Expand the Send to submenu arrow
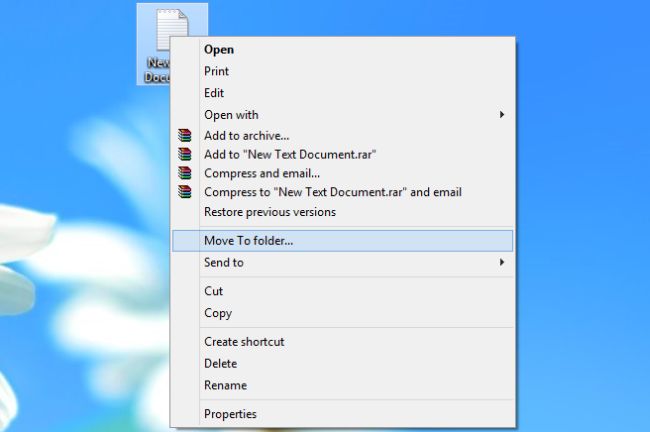This screenshot has width=650, height=432. tap(502, 262)
